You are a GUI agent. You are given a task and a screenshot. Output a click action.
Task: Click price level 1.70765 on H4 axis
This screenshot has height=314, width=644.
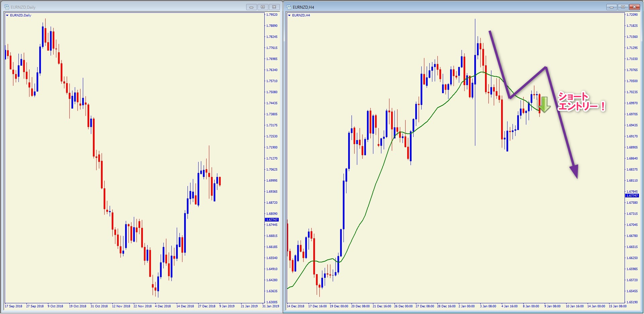(x=632, y=70)
